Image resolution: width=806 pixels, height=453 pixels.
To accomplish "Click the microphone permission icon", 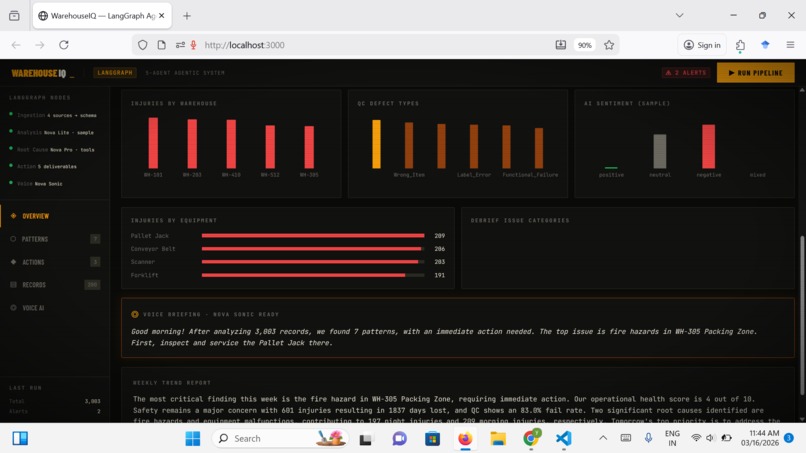I will click(x=193, y=45).
